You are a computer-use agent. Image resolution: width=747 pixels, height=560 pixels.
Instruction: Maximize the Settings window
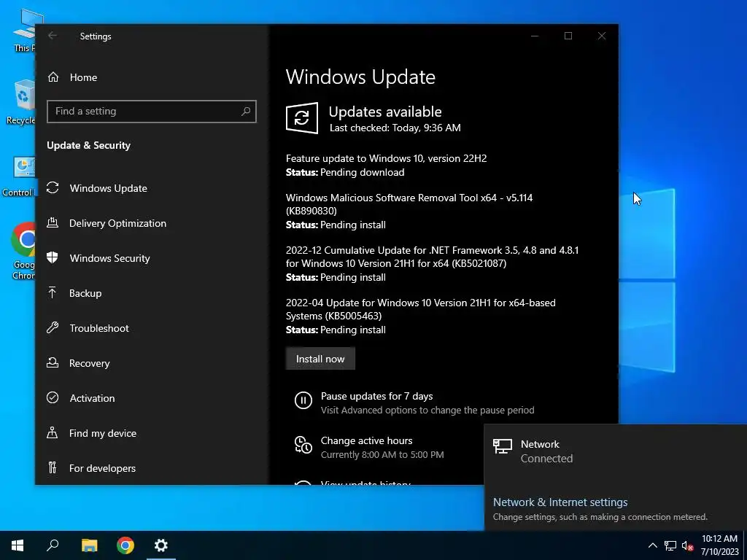click(x=568, y=36)
